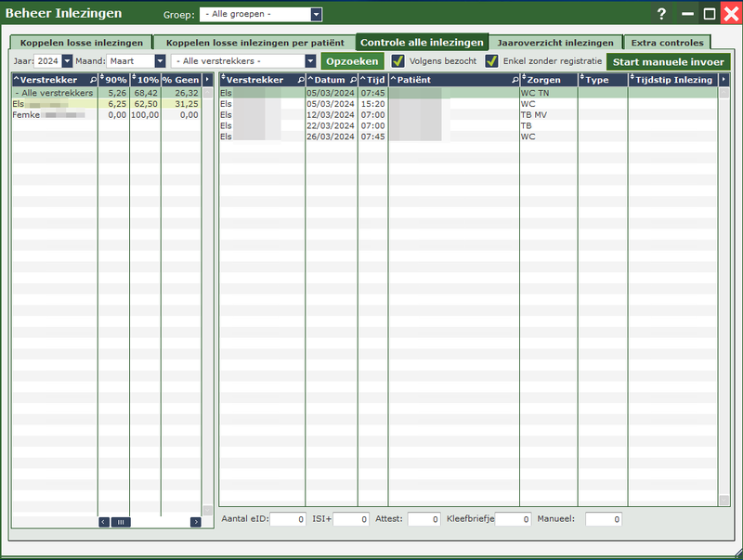Image resolution: width=743 pixels, height=560 pixels.
Task: Click column arrow after % Geen header
Action: pyautogui.click(x=207, y=80)
